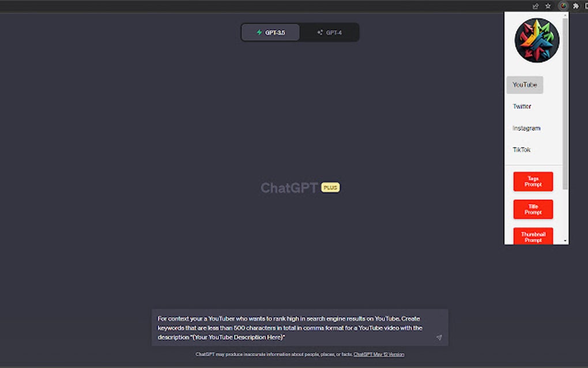Click the Title Prompt button
The height and width of the screenshot is (368, 588).
click(533, 210)
